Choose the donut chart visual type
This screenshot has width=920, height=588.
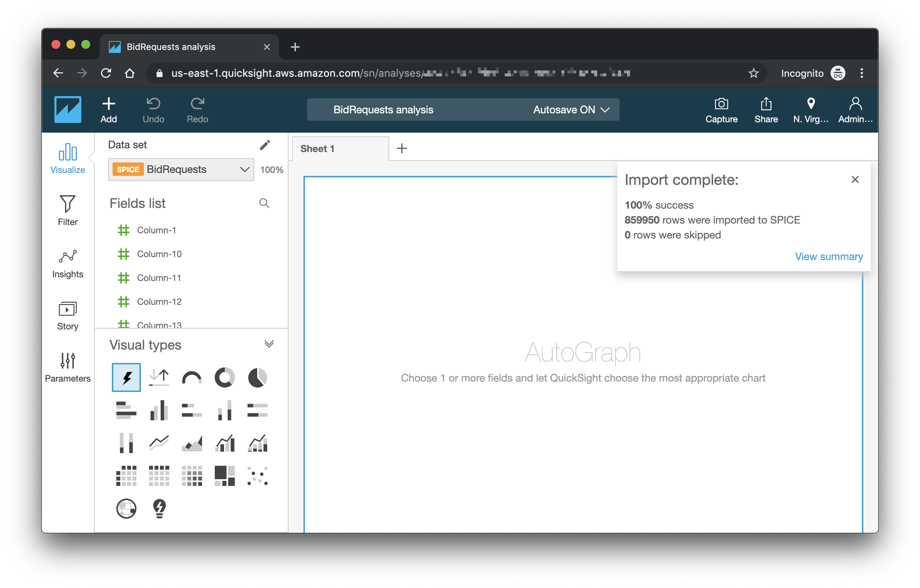click(225, 377)
